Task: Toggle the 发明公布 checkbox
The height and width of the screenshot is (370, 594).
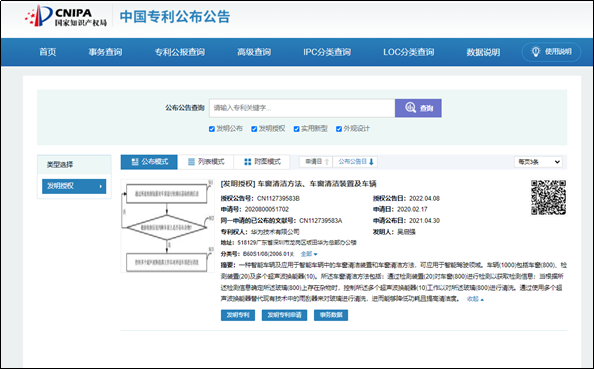Action: (x=212, y=129)
